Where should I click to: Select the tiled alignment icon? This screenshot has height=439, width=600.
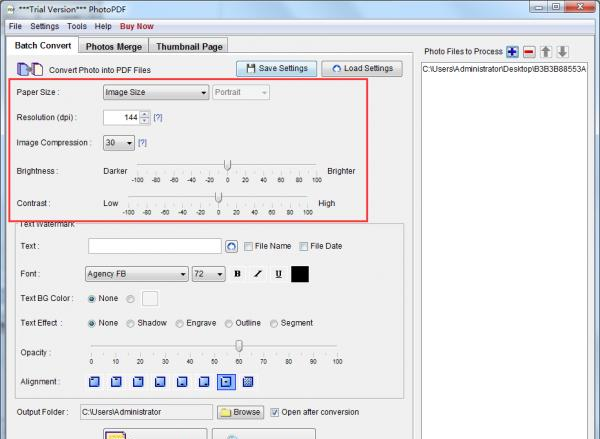pos(248,382)
